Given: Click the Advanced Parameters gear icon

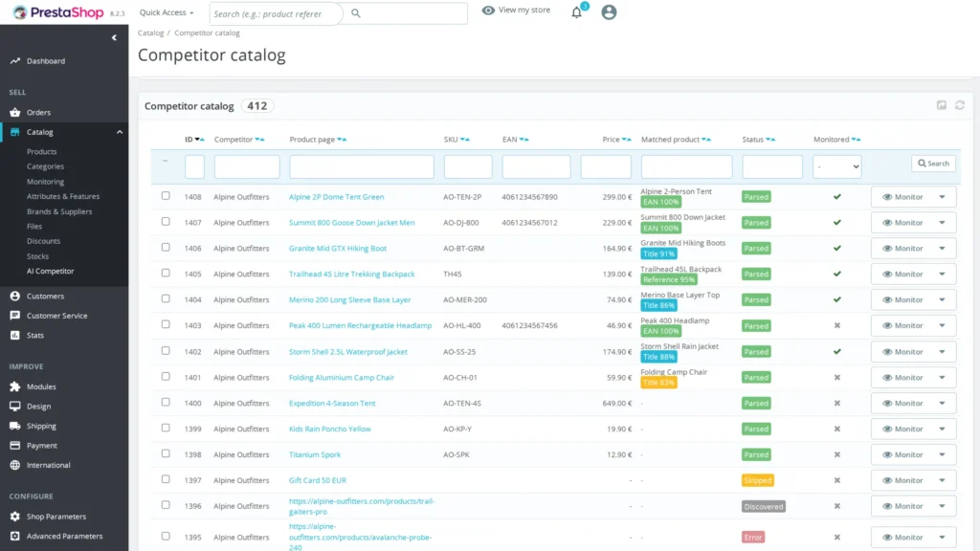Looking at the screenshot, I should pyautogui.click(x=15, y=536).
